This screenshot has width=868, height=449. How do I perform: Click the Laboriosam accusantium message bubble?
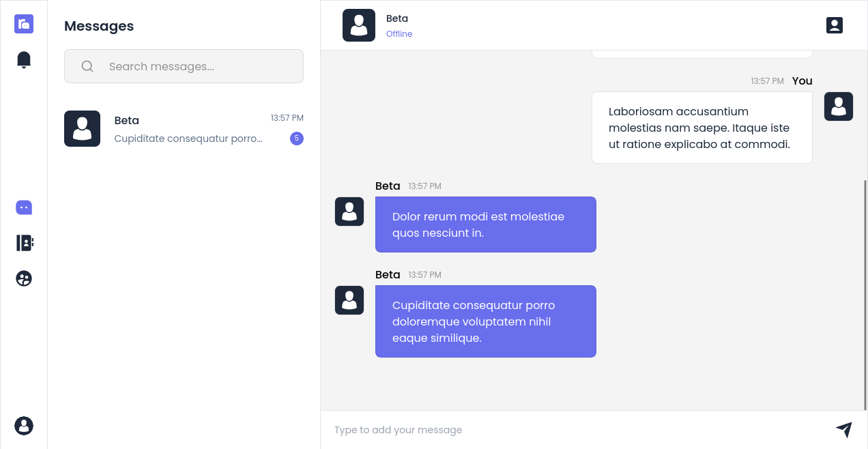click(701, 128)
